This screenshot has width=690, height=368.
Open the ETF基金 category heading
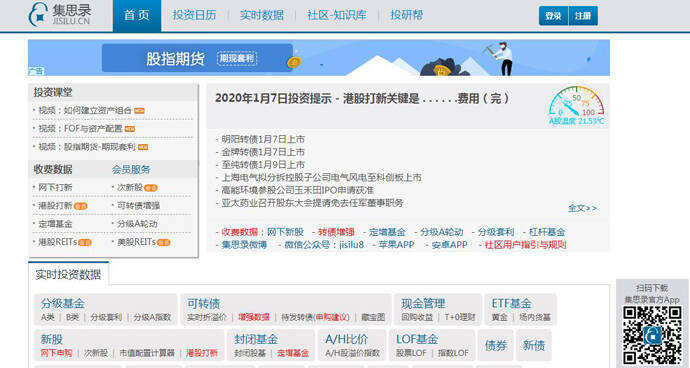click(511, 304)
